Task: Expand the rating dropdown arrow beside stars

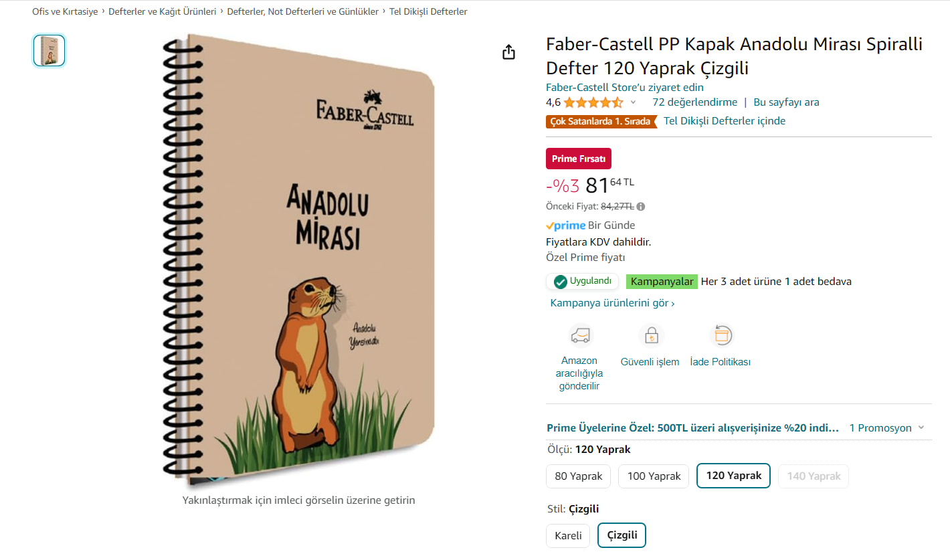Action: tap(634, 102)
